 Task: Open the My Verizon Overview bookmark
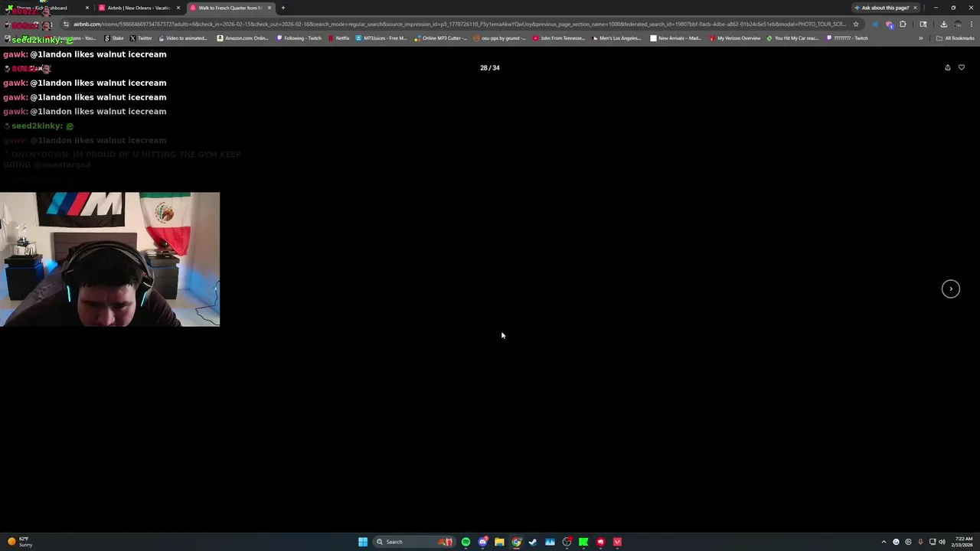[x=735, y=38]
